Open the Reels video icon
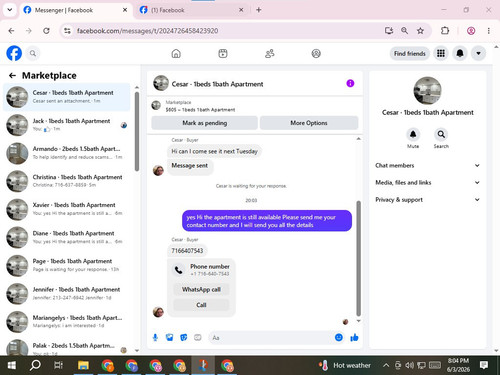 pos(223,53)
